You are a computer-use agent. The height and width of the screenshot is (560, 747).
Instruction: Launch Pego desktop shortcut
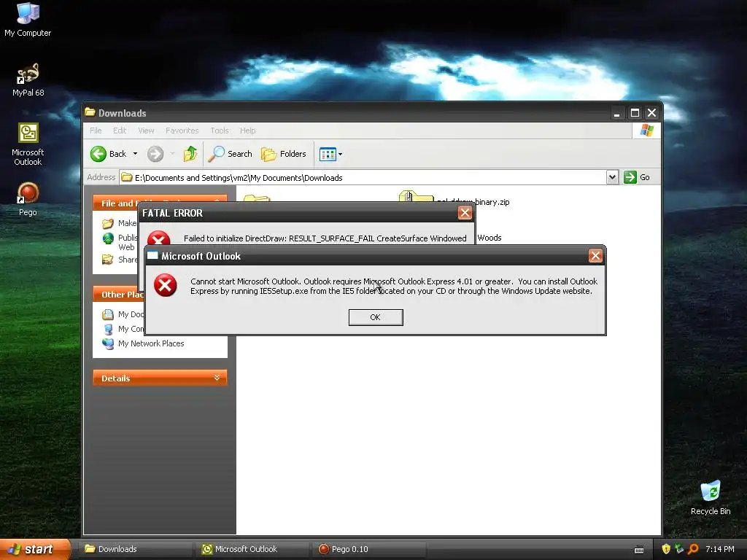point(28,200)
